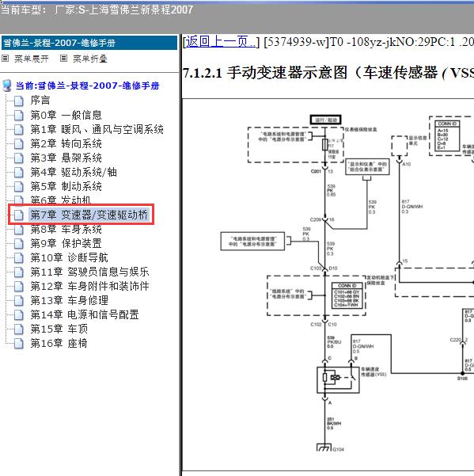Click the CONN ID box listing A=15
The width and height of the screenshot is (474, 476).
[447, 135]
